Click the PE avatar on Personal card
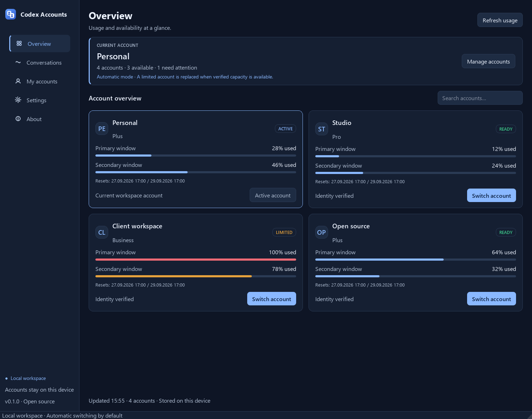 102,129
